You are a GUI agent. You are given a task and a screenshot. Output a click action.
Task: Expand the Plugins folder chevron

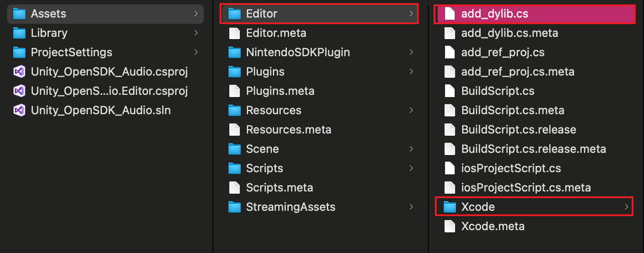(411, 72)
